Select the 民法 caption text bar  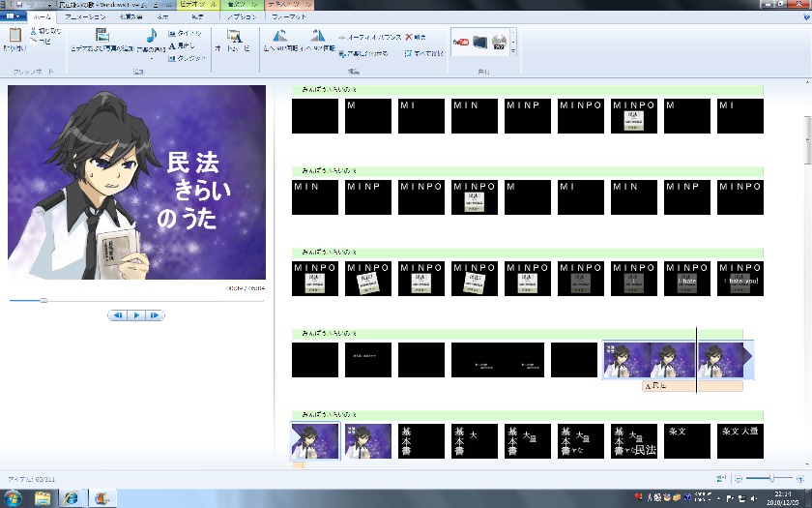[x=692, y=386]
